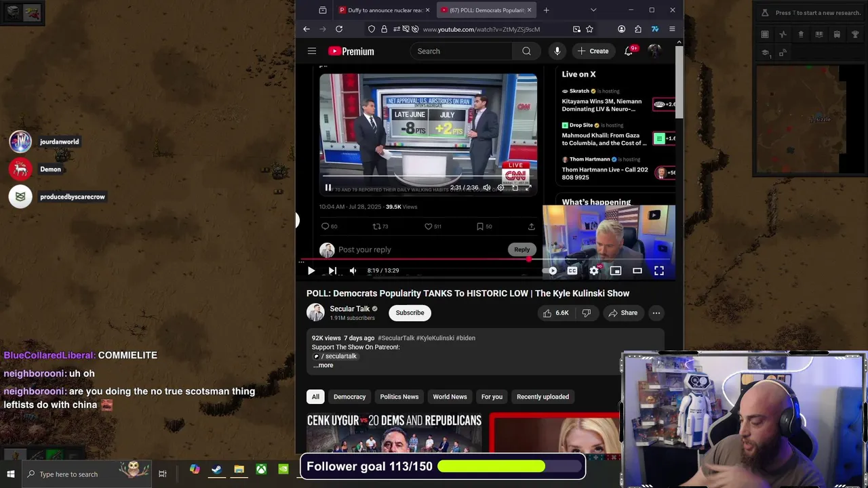Share the video using Share button
The width and height of the screenshot is (868, 488).
click(623, 312)
